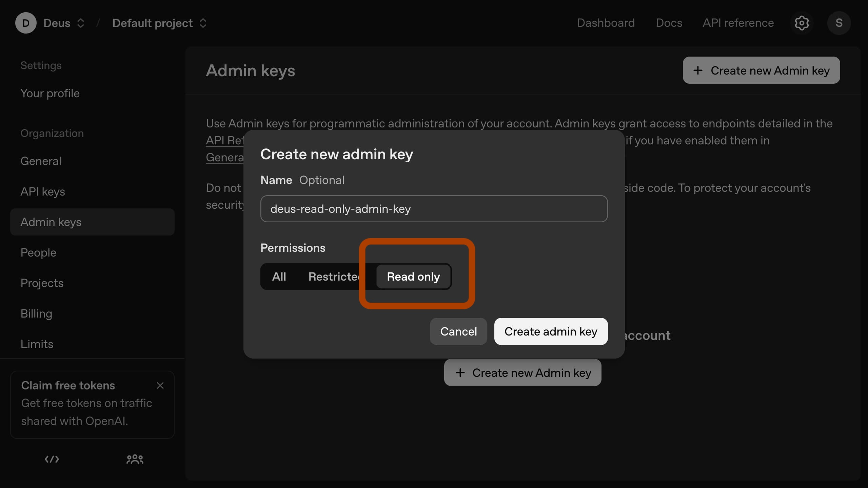
Task: Go to the Billing section
Action: point(36,313)
